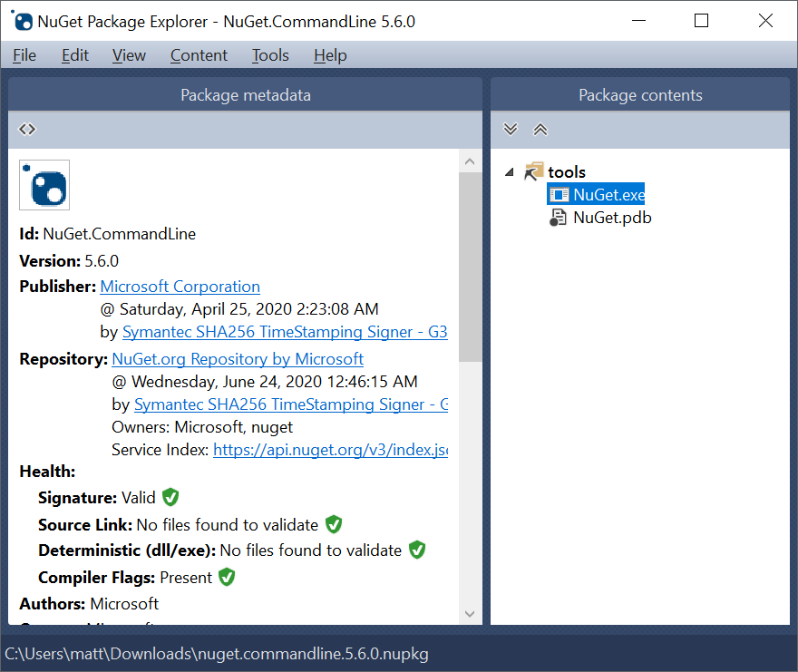The image size is (798, 672).
Task: Open the View menu
Action: pos(129,55)
